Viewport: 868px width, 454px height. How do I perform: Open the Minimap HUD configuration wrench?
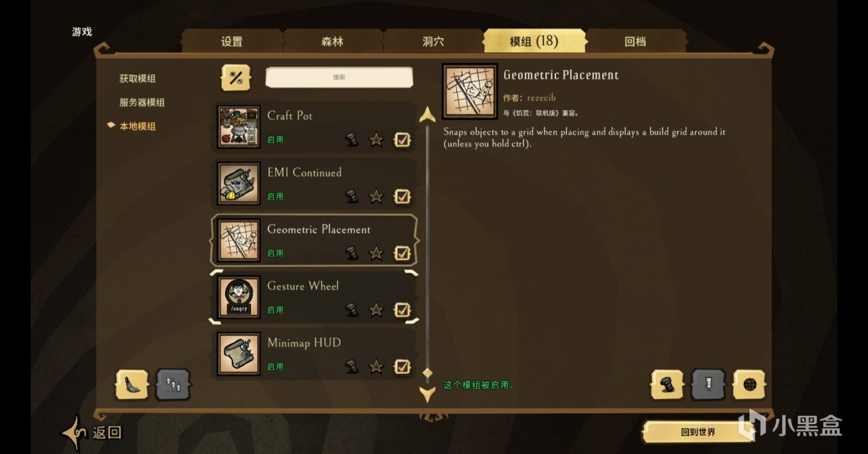coord(351,366)
